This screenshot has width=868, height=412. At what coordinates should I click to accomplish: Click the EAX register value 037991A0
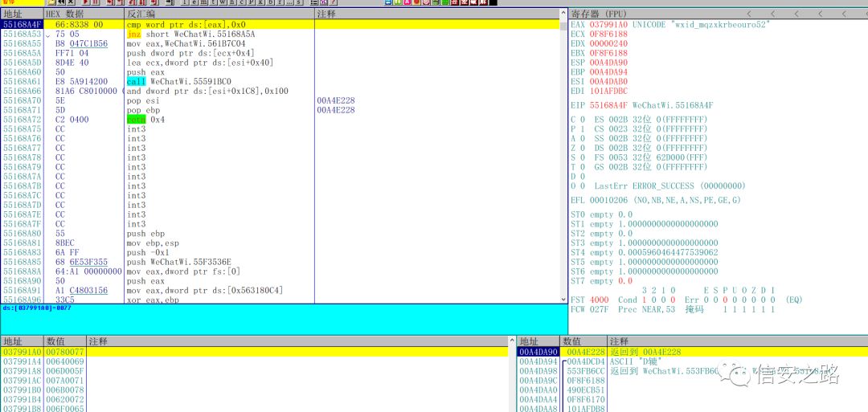[609, 25]
